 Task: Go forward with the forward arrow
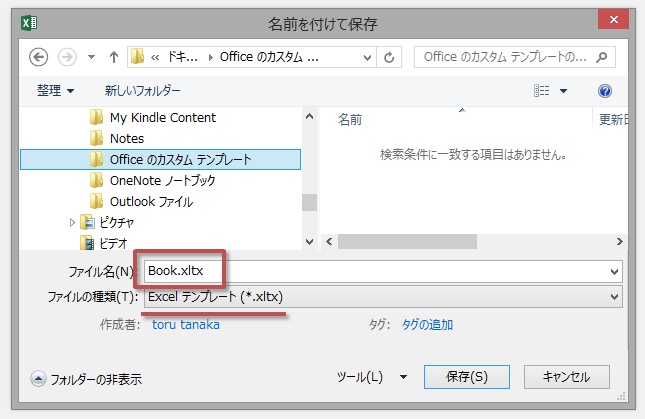click(x=67, y=57)
